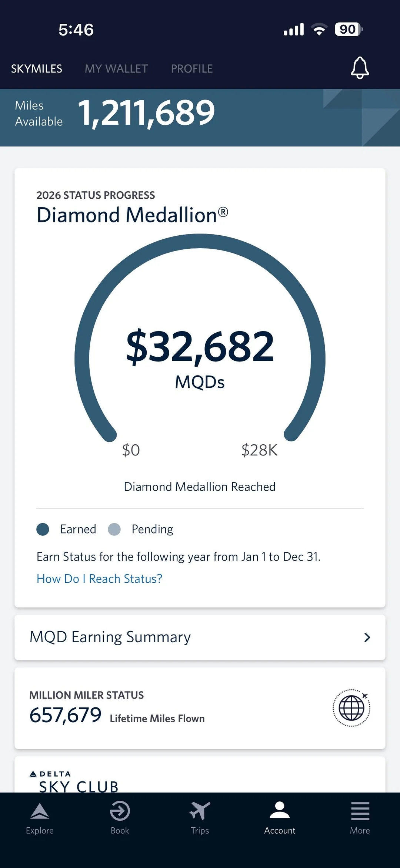The height and width of the screenshot is (868, 400).
Task: Open the How Do I Reach Status link
Action: pyautogui.click(x=99, y=579)
